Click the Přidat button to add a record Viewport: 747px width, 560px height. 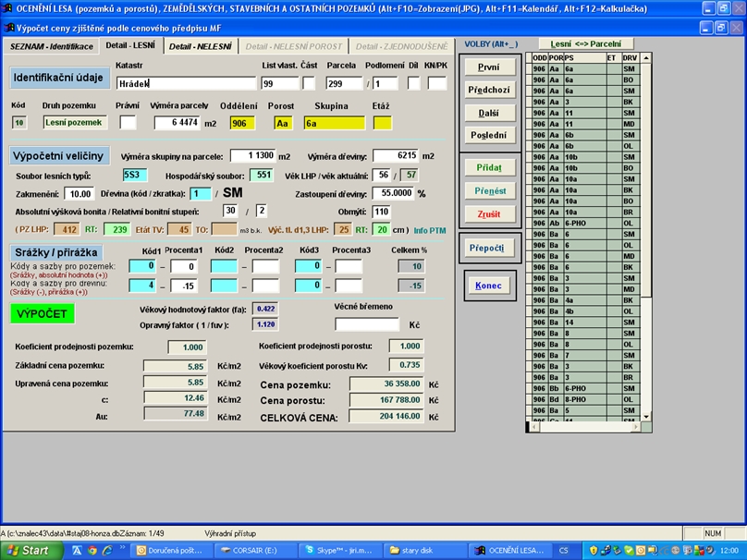tap(490, 167)
